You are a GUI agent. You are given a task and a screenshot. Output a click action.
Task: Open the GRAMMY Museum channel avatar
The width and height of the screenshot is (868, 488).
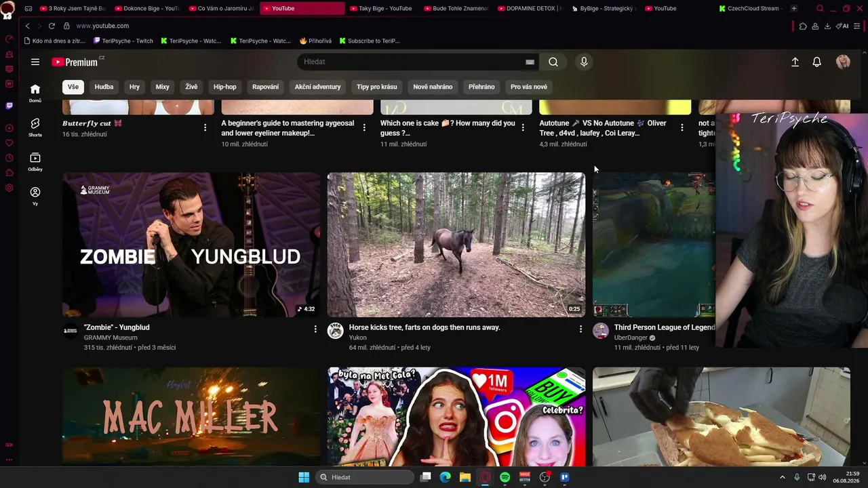(71, 331)
